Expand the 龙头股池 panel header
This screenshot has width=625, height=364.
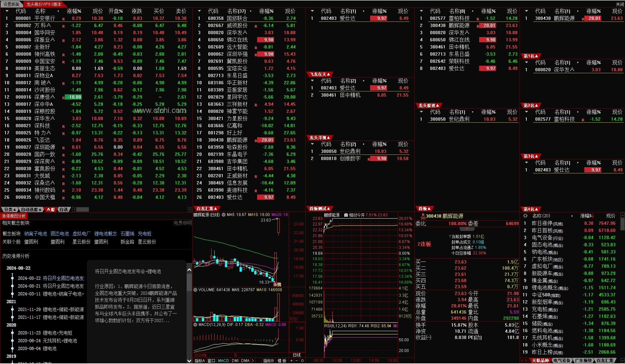click(428, 105)
